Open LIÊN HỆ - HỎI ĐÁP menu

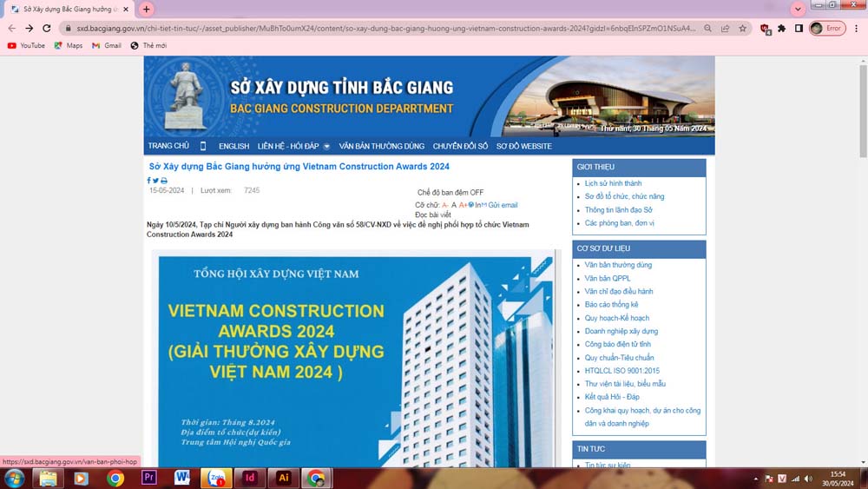[288, 146]
